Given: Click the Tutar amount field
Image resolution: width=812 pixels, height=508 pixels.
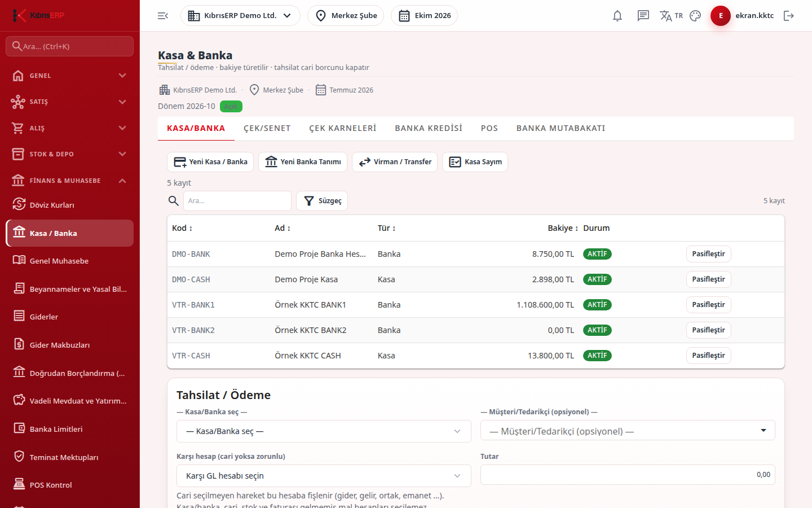Looking at the screenshot, I should (x=628, y=475).
